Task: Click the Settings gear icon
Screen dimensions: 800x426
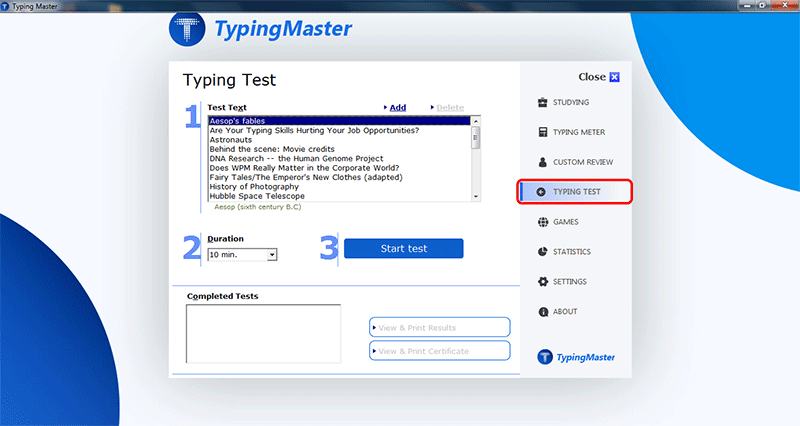Action: pyautogui.click(x=542, y=282)
